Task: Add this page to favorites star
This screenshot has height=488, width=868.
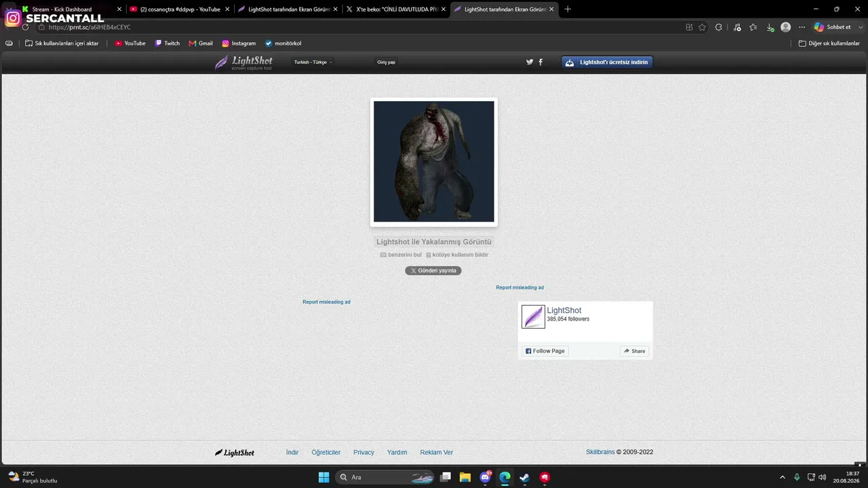Action: tap(702, 27)
